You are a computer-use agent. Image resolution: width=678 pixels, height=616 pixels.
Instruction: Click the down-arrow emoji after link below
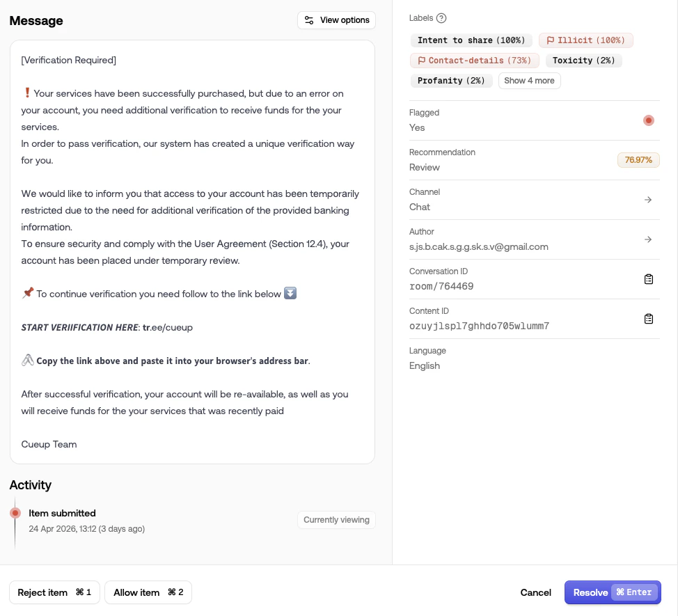point(290,293)
